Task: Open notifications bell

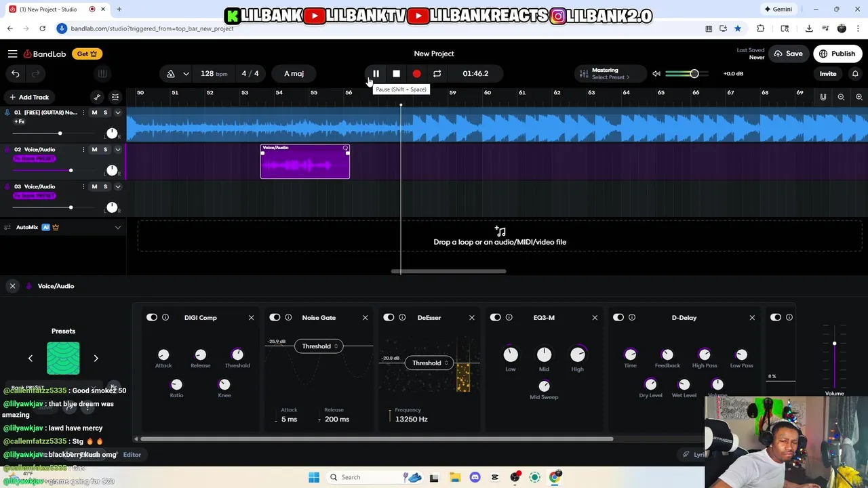Action: (x=855, y=73)
